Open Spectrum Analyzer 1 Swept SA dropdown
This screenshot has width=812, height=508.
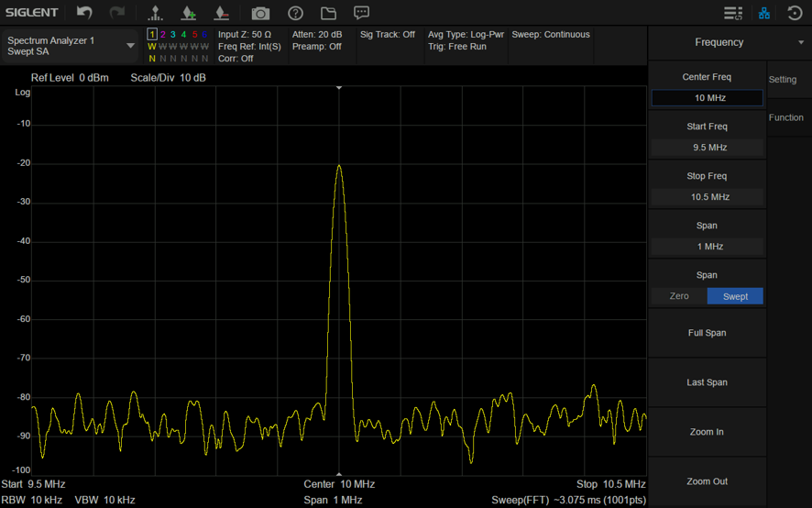pyautogui.click(x=71, y=46)
